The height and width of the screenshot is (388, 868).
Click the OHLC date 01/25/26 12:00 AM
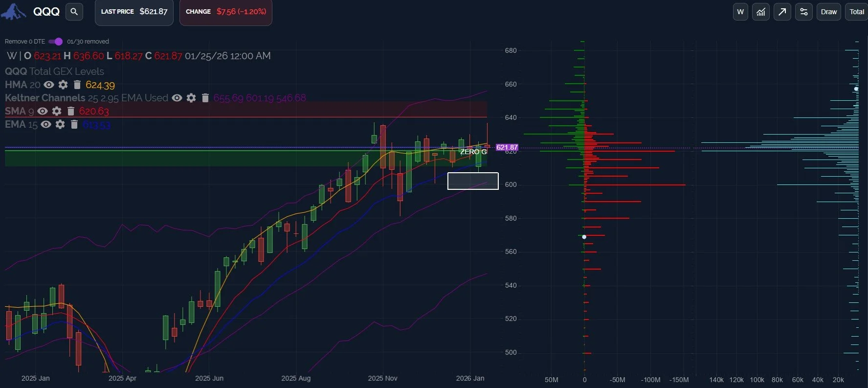[x=227, y=56]
